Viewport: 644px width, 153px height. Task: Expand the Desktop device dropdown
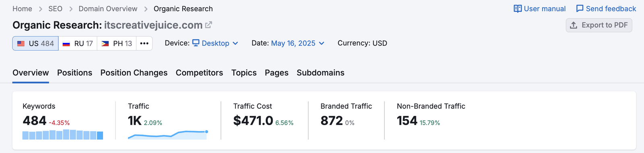coord(215,43)
